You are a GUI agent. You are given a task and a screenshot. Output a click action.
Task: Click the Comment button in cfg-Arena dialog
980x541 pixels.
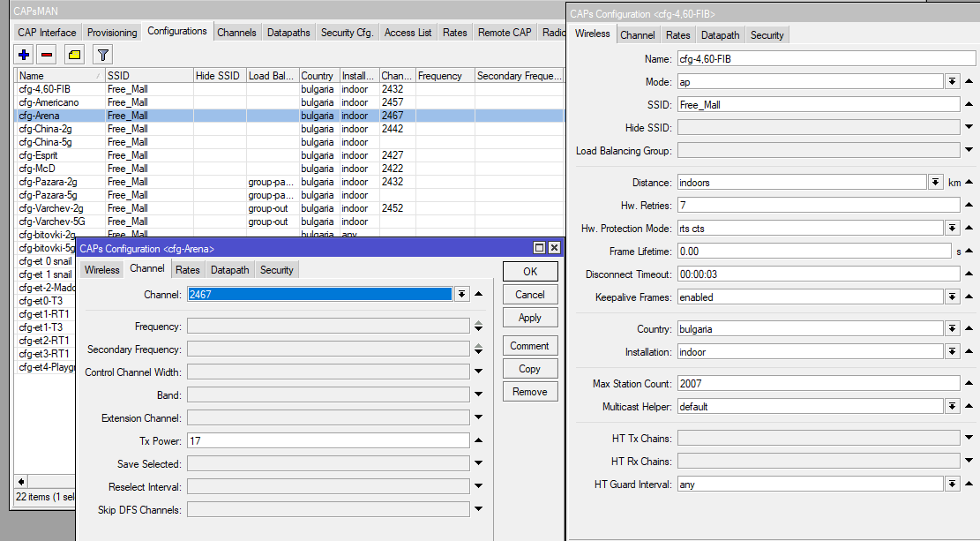[x=530, y=346]
